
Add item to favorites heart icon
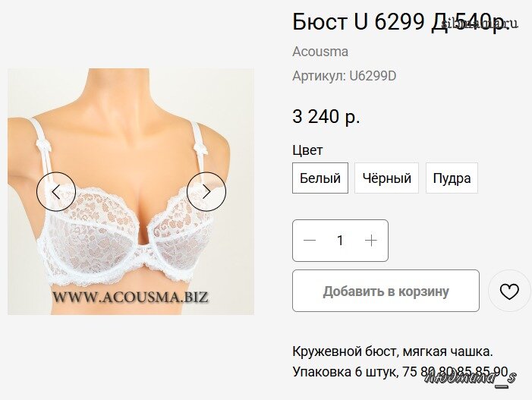[x=509, y=291]
